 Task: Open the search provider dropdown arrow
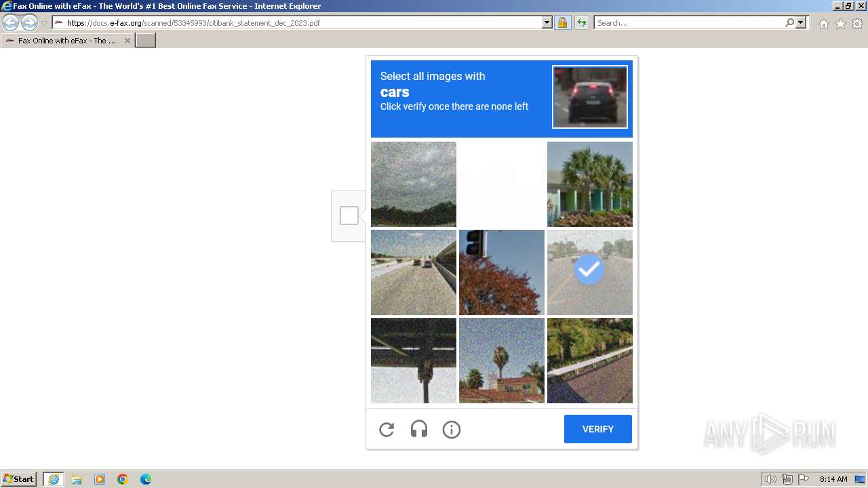click(x=801, y=23)
